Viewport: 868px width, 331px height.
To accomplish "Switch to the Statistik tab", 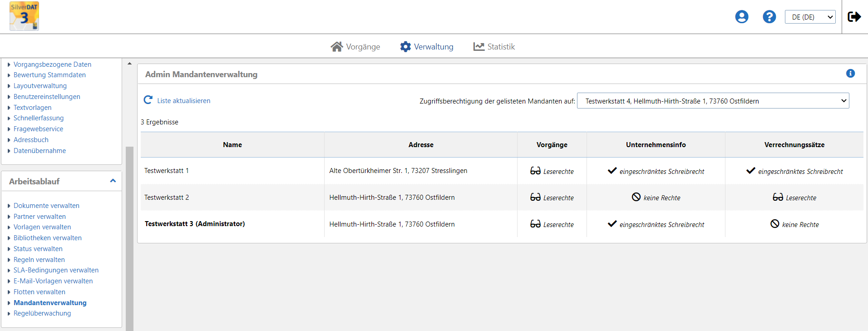I will (x=494, y=47).
